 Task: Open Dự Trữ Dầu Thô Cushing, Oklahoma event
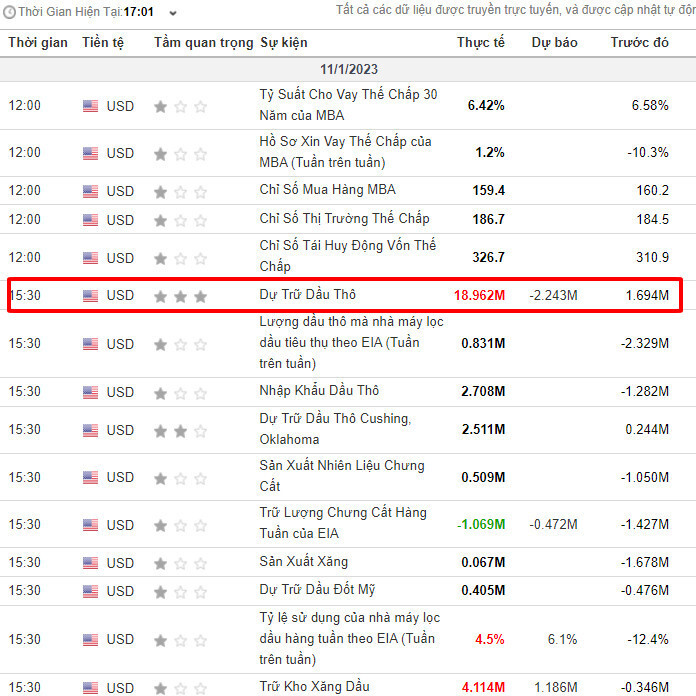[336, 429]
